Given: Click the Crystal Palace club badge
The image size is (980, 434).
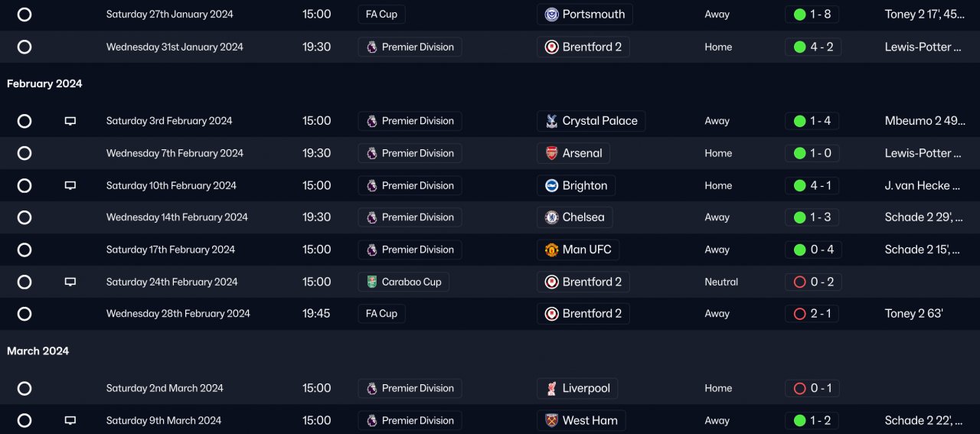Looking at the screenshot, I should 551,121.
